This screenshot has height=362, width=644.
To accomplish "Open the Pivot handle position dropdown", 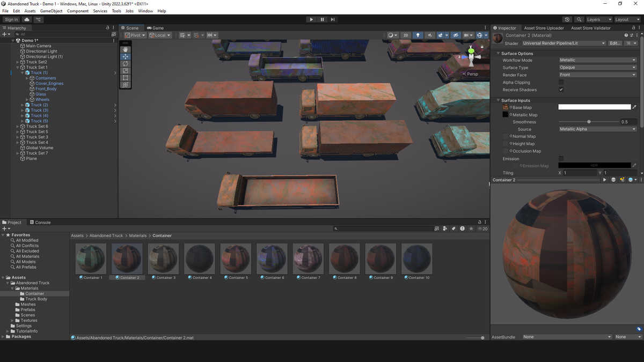I will tap(135, 35).
